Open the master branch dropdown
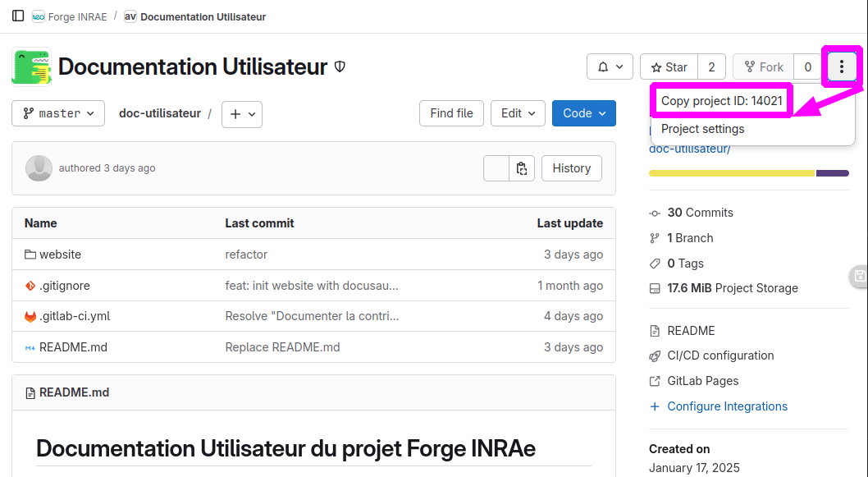868x477 pixels. pos(58,113)
